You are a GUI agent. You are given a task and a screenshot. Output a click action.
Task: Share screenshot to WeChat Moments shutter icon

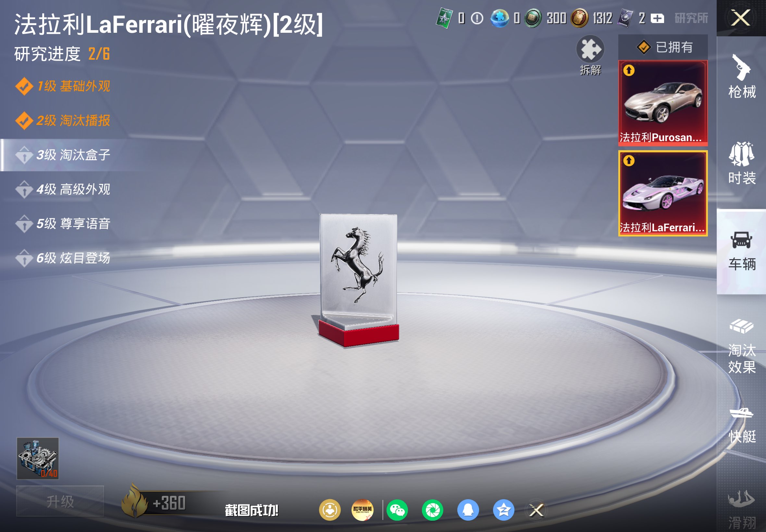pos(432,510)
